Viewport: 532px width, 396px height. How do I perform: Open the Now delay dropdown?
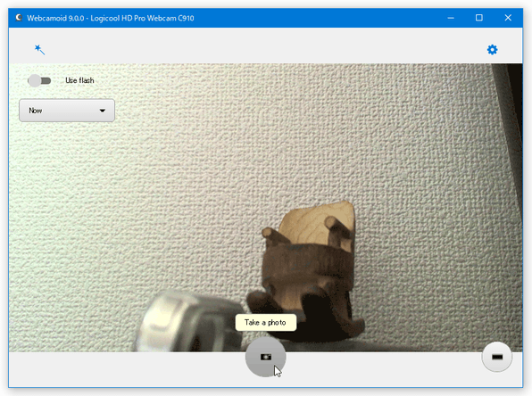pyautogui.click(x=67, y=111)
